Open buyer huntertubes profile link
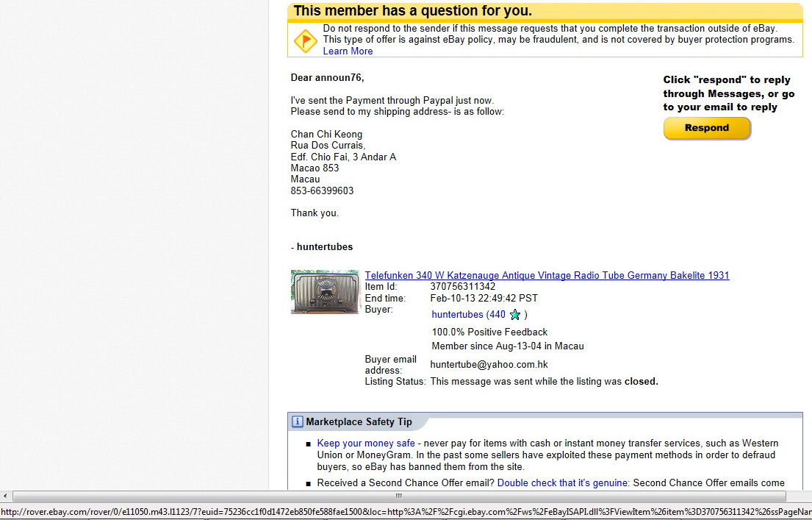Image resolution: width=812 pixels, height=520 pixels. click(x=457, y=314)
